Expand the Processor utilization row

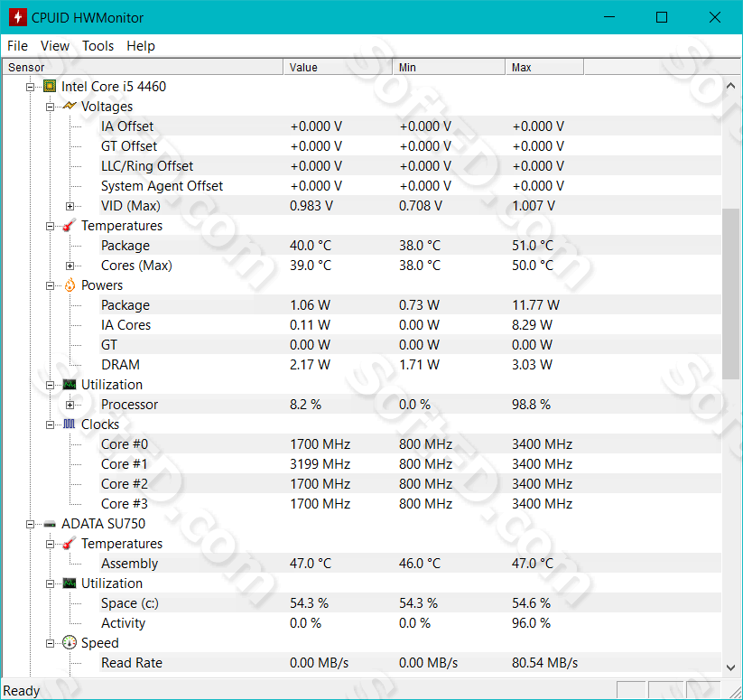point(70,405)
